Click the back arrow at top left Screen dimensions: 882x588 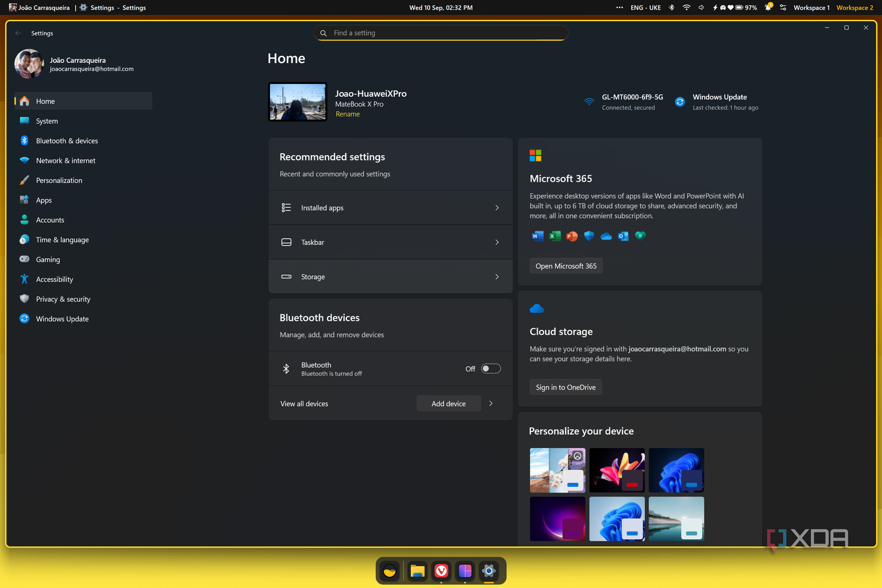tap(18, 33)
